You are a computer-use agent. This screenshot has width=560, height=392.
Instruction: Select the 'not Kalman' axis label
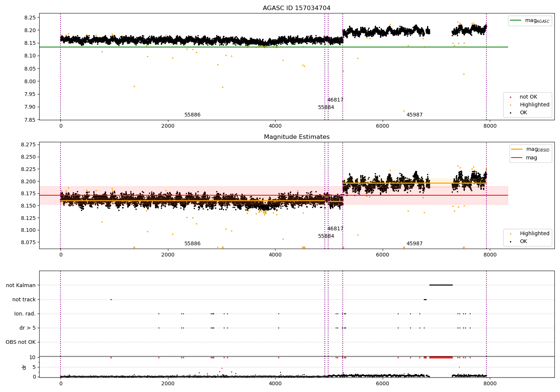click(21, 285)
